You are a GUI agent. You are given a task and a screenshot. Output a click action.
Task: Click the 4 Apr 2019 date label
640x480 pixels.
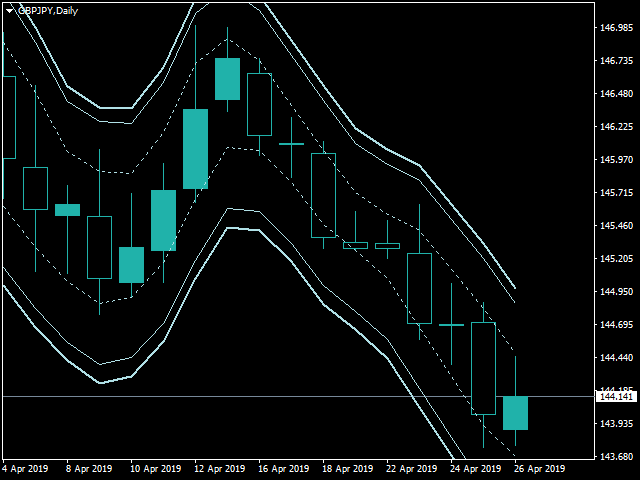point(25,469)
